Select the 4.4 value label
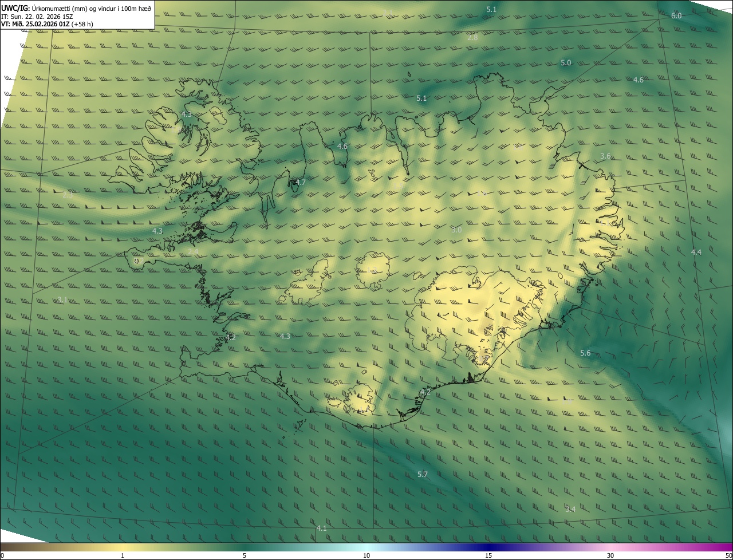This screenshot has height=560, width=733. click(696, 253)
